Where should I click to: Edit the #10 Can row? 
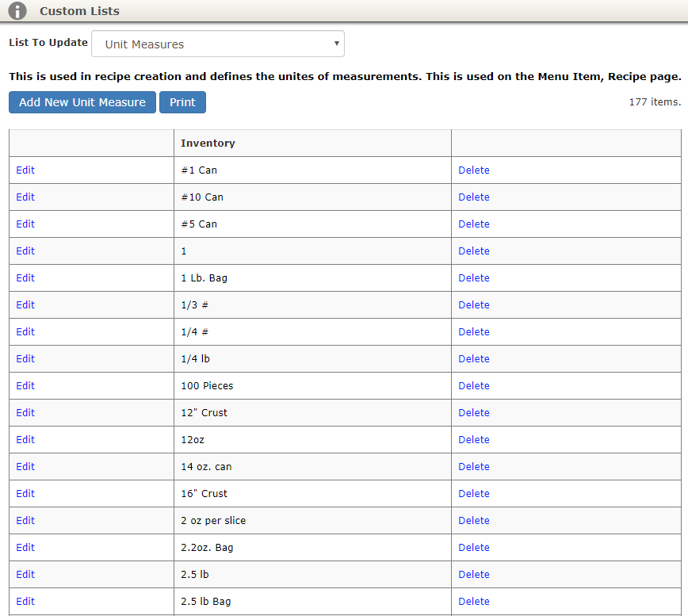(25, 197)
